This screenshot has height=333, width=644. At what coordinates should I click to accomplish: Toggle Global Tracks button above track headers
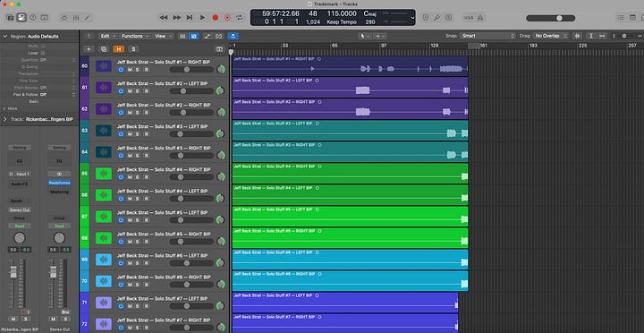[x=219, y=49]
